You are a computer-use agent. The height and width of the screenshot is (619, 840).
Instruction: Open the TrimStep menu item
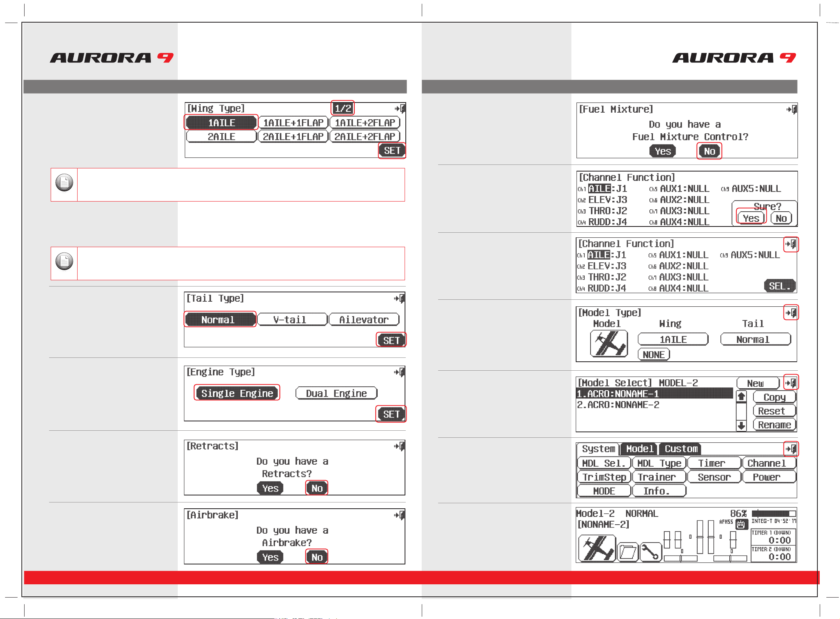[604, 478]
